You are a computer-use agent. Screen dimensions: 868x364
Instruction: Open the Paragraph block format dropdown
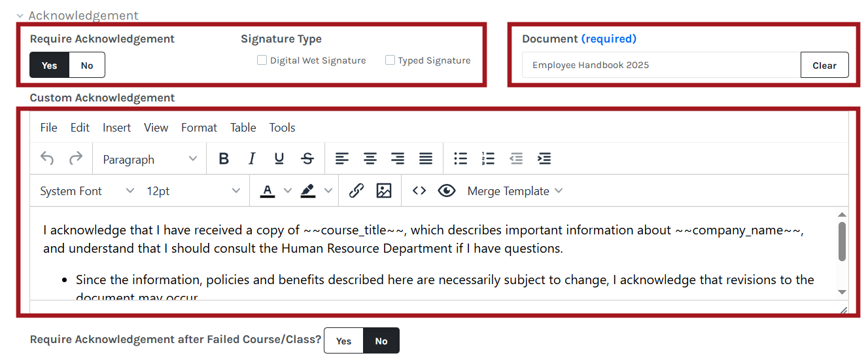tap(150, 158)
